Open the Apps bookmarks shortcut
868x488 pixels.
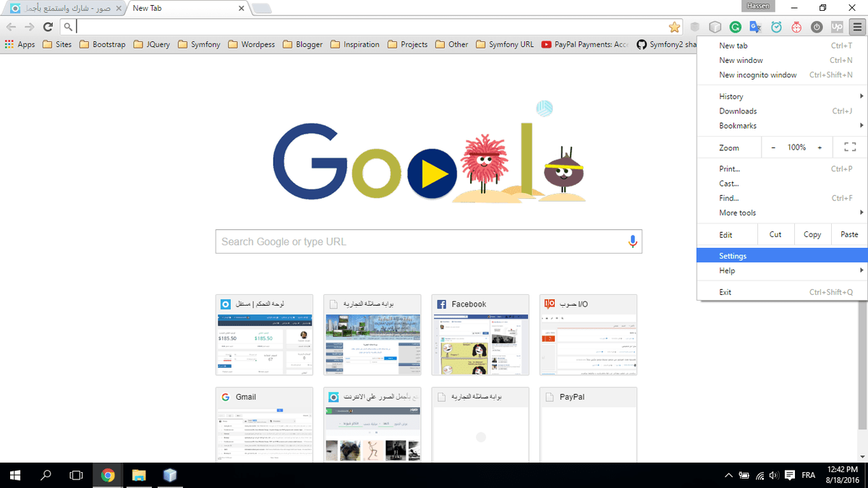click(20, 44)
